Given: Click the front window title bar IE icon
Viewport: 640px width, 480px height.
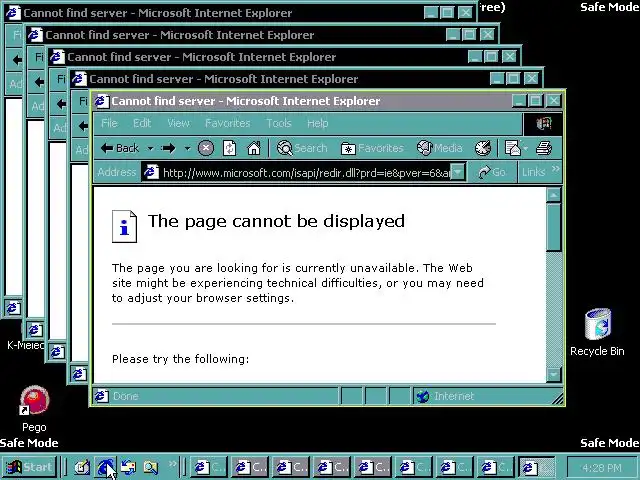Looking at the screenshot, I should tap(102, 101).
